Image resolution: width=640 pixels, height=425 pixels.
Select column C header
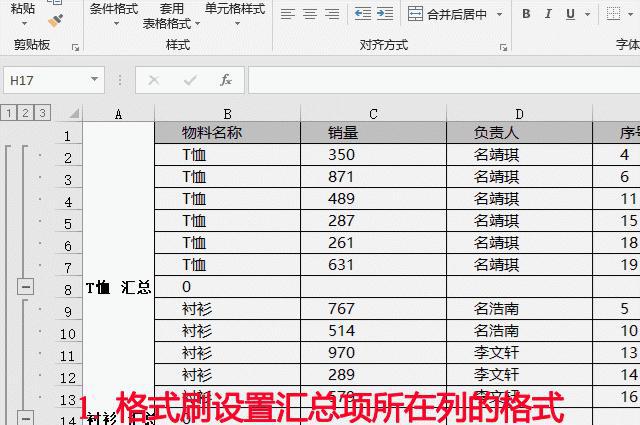coord(373,114)
